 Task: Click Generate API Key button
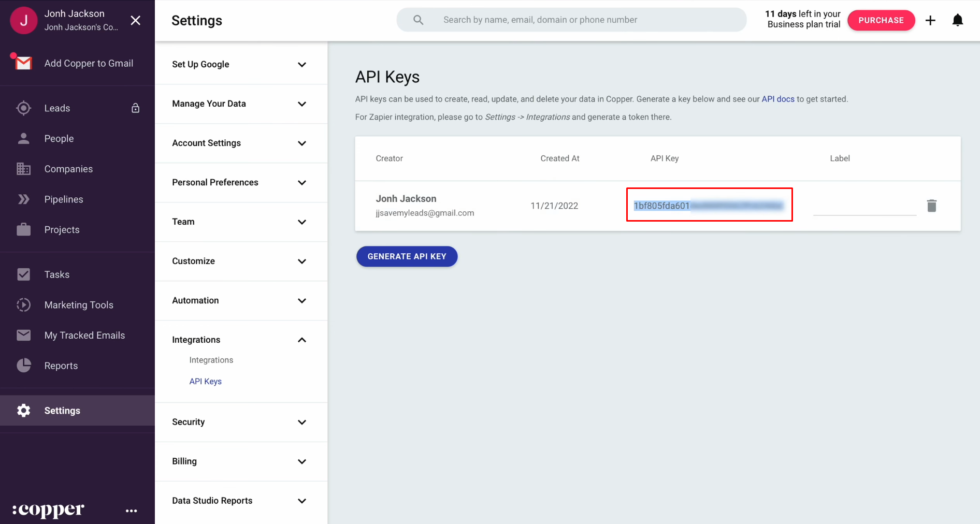pos(407,256)
